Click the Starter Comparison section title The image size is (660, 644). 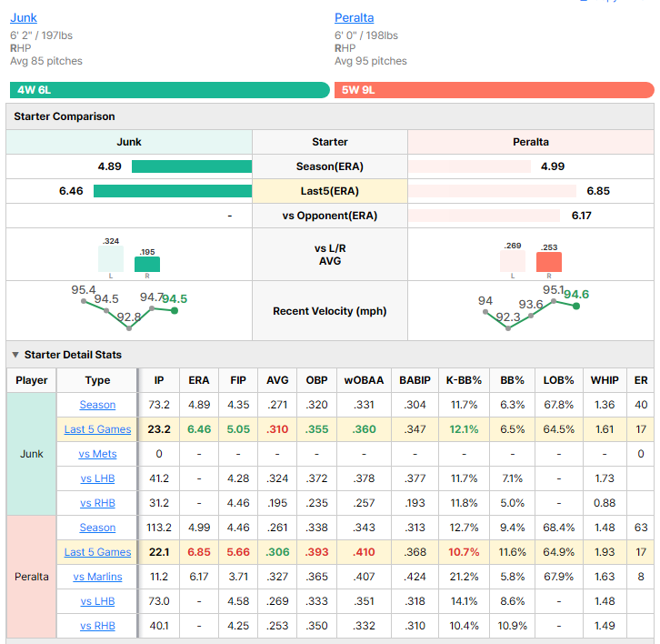click(x=65, y=116)
